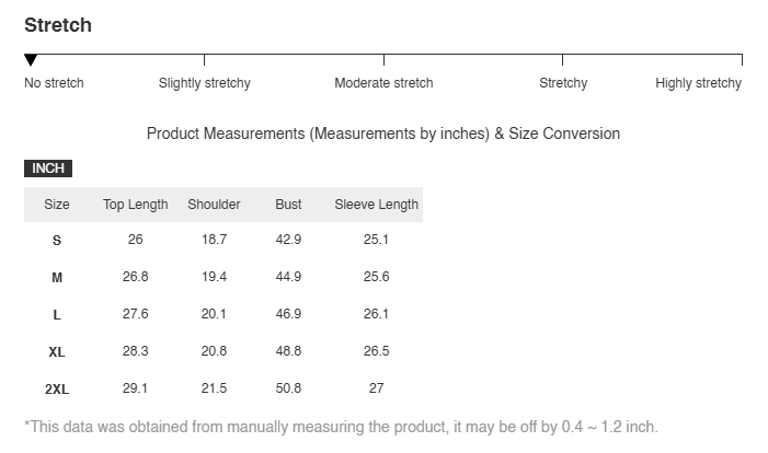The image size is (768, 453).
Task: Click the Stretch section heading
Action: pyautogui.click(x=58, y=26)
